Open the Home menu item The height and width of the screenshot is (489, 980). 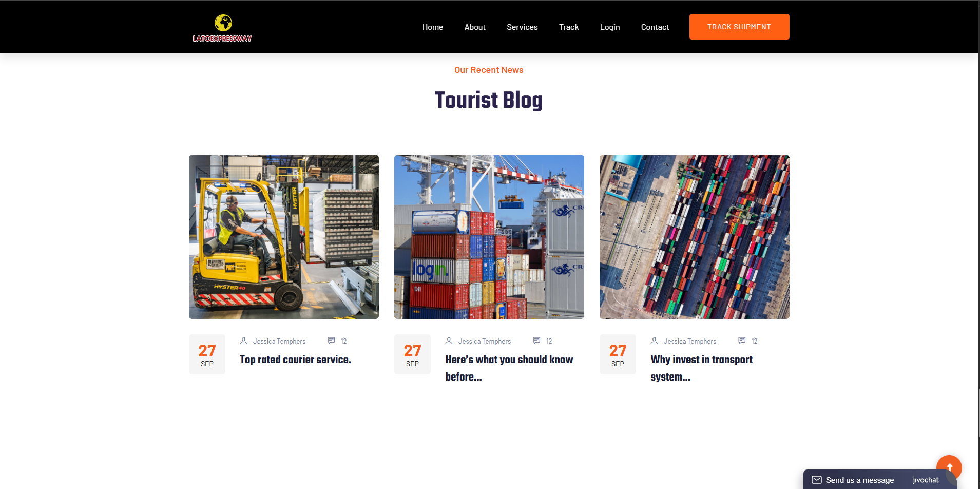433,27
